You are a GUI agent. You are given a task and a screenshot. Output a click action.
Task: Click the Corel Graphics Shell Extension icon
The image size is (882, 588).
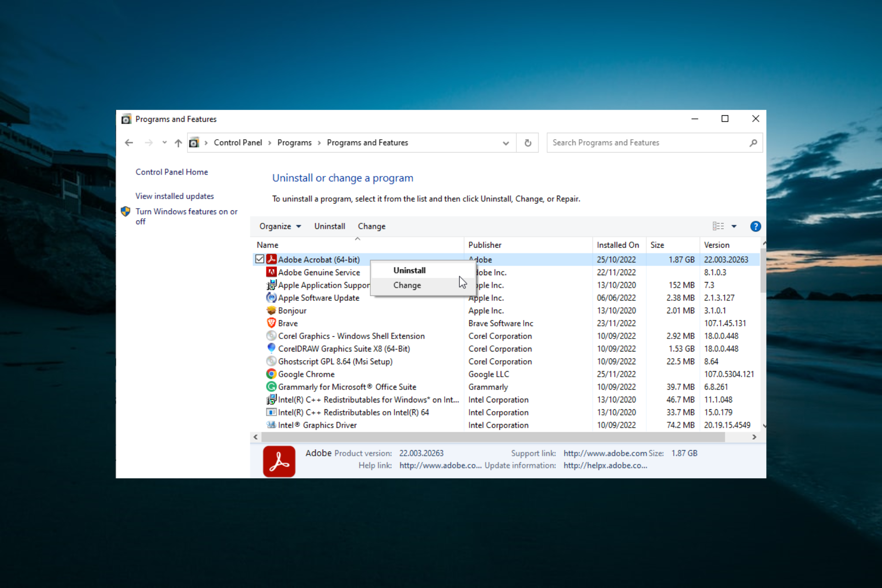271,336
